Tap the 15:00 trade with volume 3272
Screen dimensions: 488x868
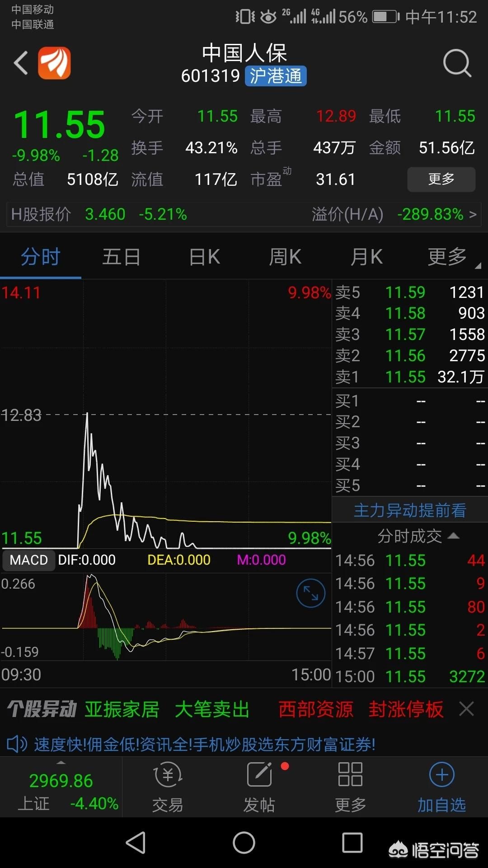click(410, 676)
